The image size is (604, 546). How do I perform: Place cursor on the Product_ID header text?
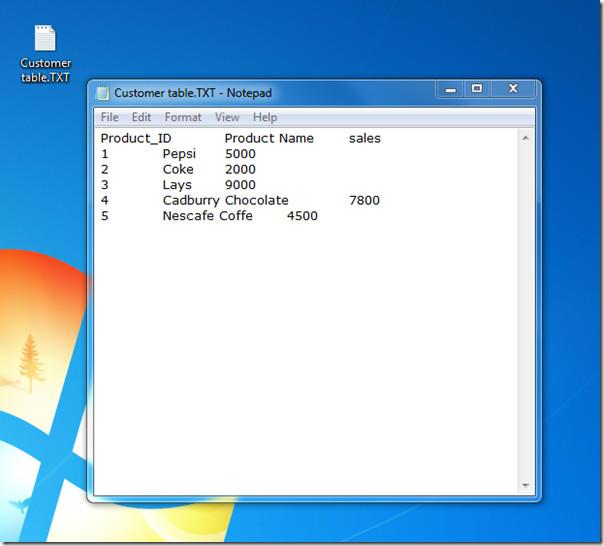(136, 138)
